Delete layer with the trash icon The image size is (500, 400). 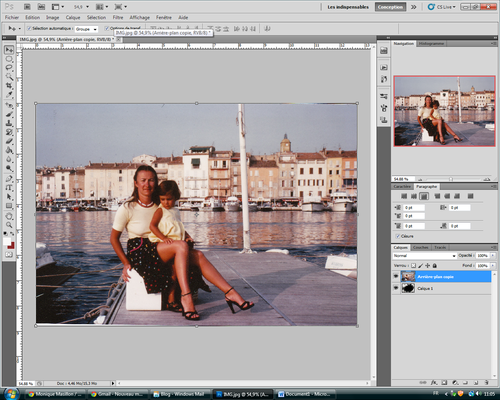487,383
